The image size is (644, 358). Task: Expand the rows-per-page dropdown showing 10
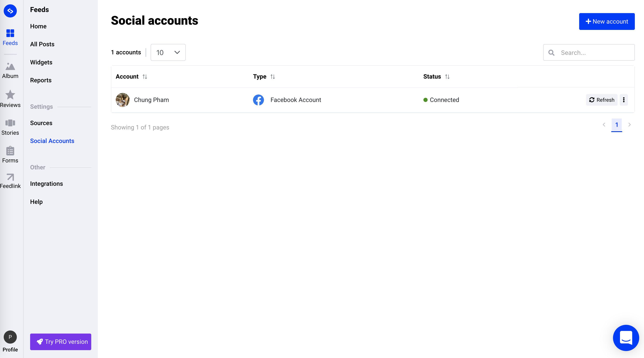click(168, 52)
